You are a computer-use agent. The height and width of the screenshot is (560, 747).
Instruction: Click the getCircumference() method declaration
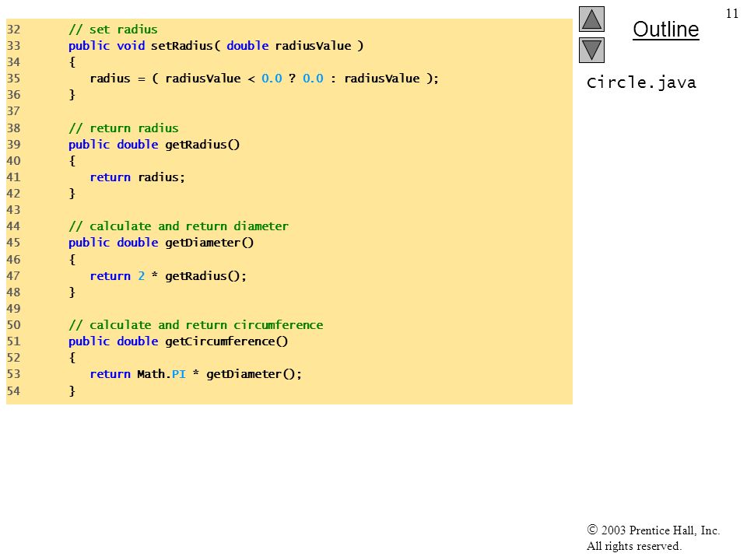(x=178, y=341)
